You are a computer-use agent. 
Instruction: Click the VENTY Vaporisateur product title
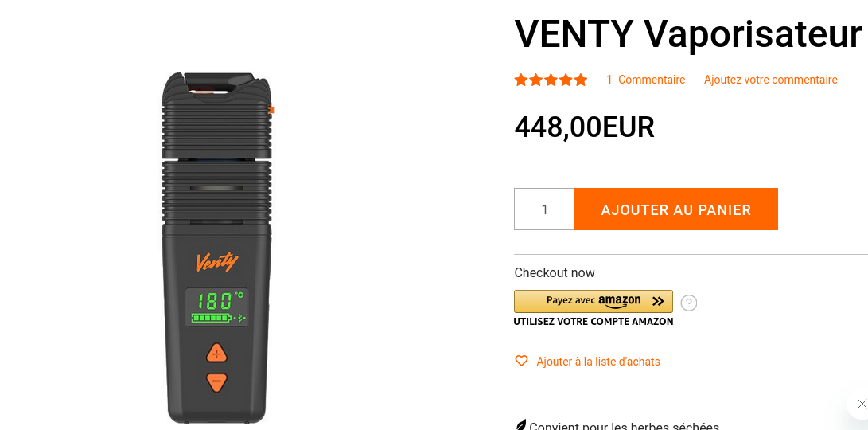(688, 33)
